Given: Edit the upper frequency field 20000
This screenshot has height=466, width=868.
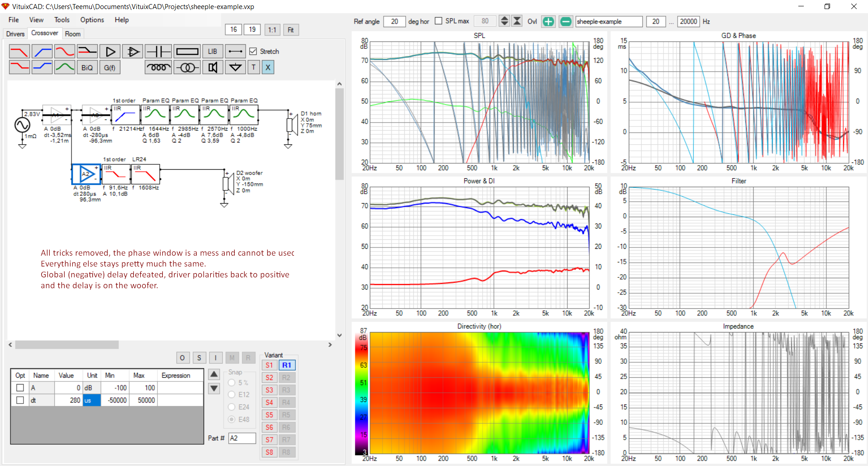Looking at the screenshot, I should click(x=688, y=21).
